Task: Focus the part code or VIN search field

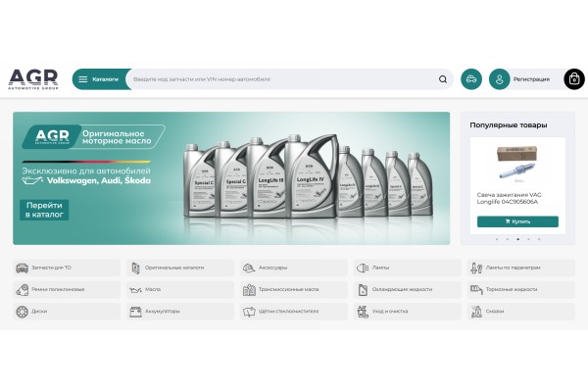Action: (283, 79)
